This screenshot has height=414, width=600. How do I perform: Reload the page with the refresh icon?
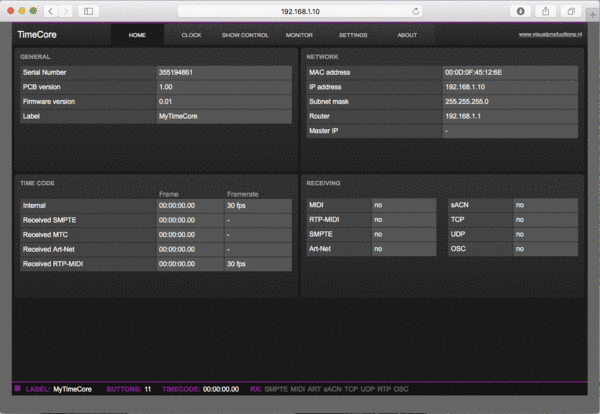416,11
